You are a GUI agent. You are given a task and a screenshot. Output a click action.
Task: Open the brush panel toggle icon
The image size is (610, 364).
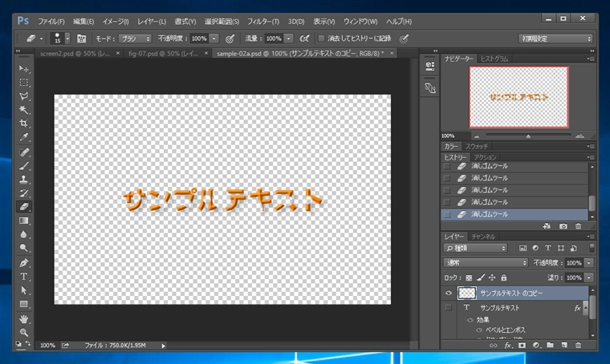coord(81,38)
